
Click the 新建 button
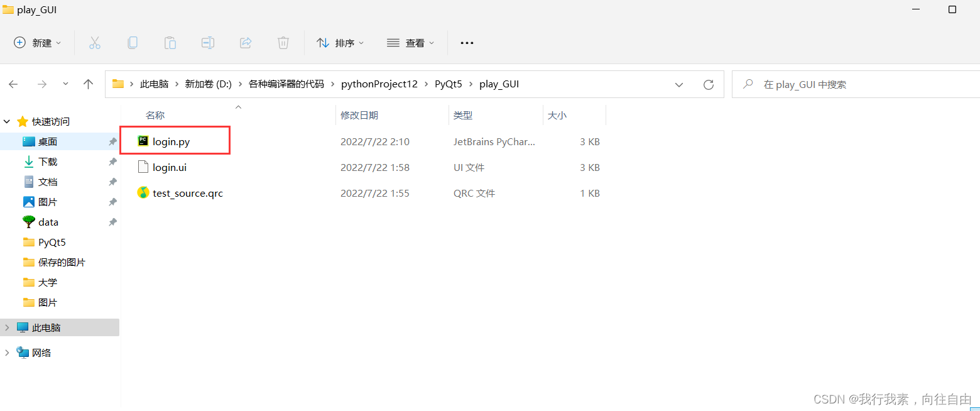36,43
